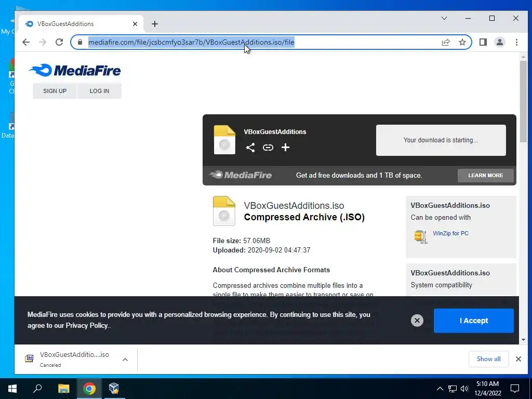Bookmark this tab with the star icon

(x=462, y=42)
